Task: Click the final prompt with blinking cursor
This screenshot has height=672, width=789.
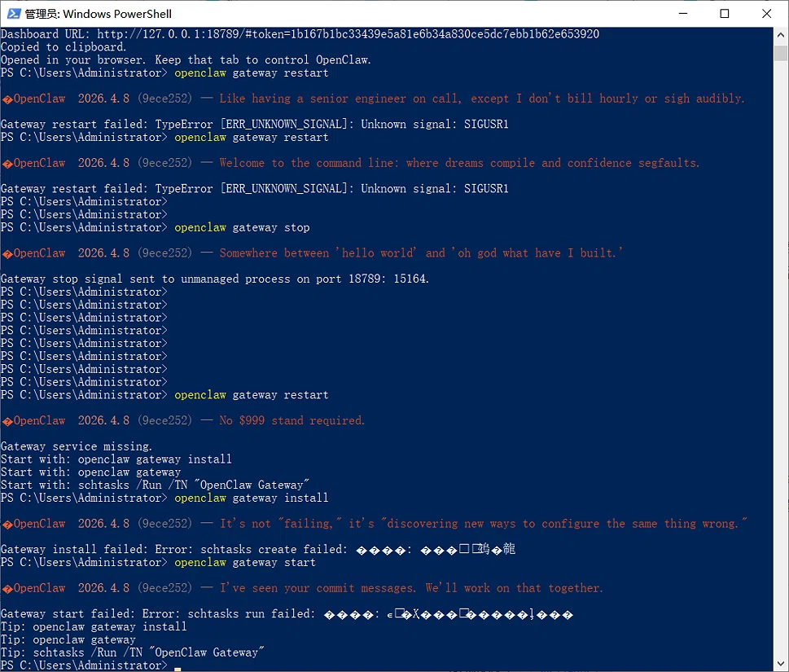Action: click(90, 665)
